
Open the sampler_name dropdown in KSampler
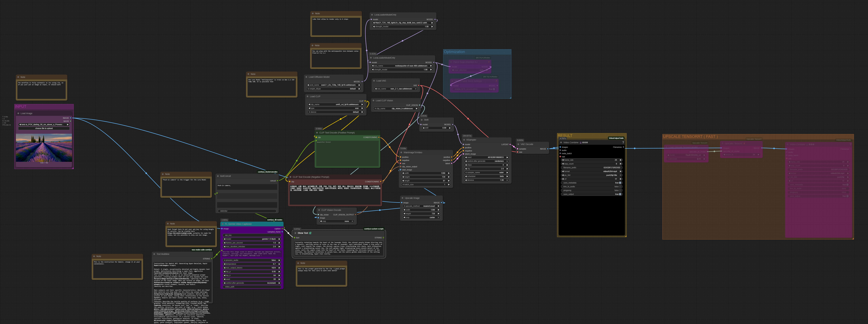pos(486,173)
